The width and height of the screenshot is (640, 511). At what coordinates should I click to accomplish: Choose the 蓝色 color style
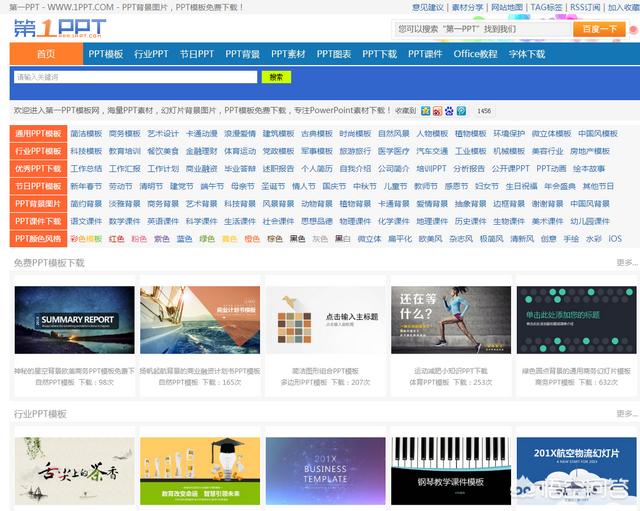click(184, 239)
